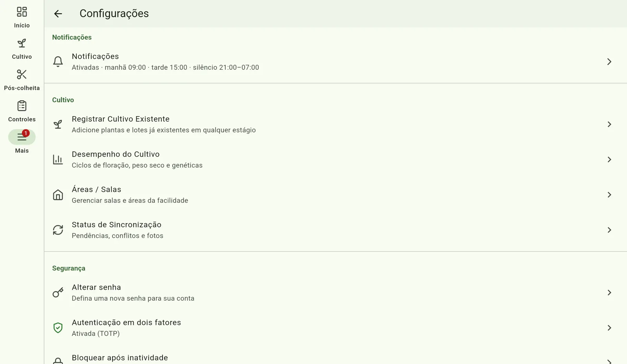The width and height of the screenshot is (627, 364).
Task: Click the lock icon for Bloquear após inatividade
Action: pyautogui.click(x=58, y=361)
